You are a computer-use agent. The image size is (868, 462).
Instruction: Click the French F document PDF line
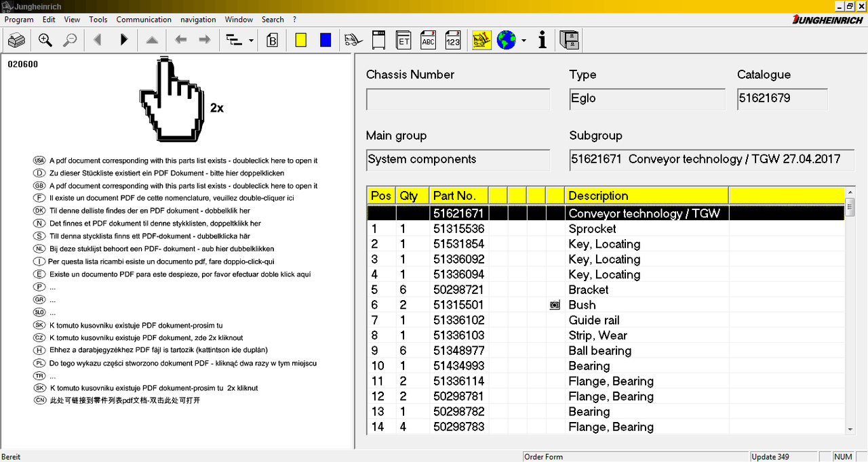(x=163, y=198)
